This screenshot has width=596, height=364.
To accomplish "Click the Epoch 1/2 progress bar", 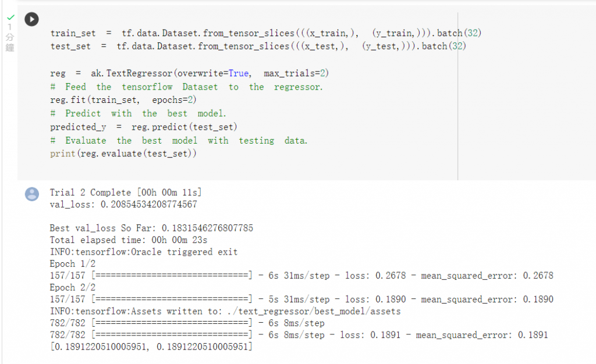I will click(172, 276).
